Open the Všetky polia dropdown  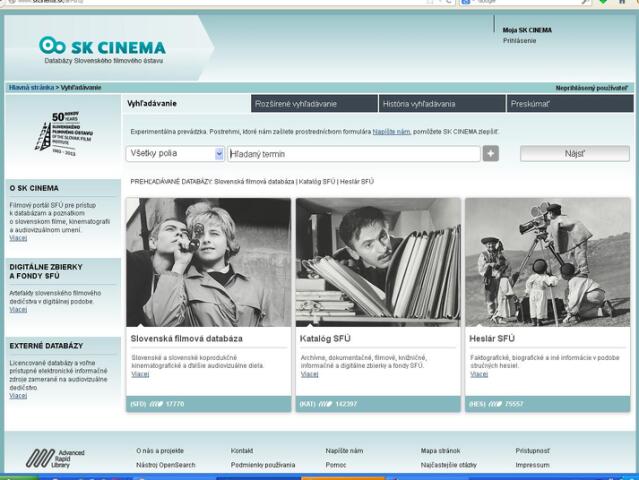point(175,154)
